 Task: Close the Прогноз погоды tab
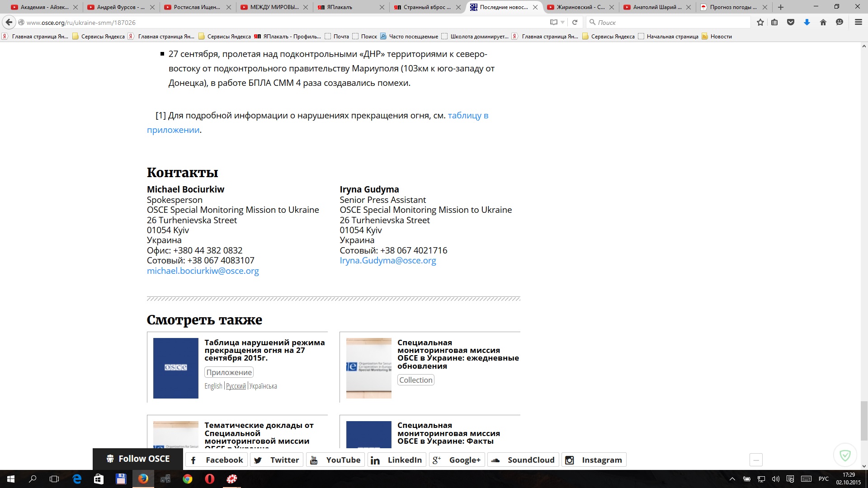[x=765, y=7]
